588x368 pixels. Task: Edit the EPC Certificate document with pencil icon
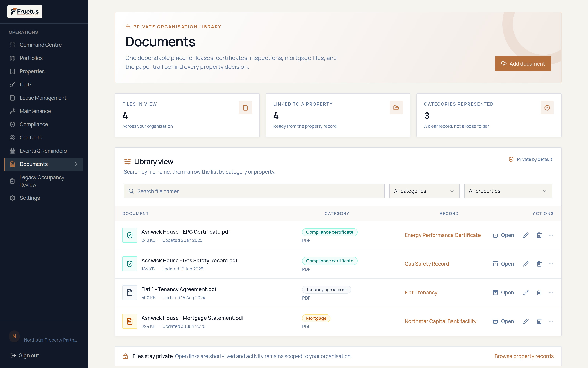pyautogui.click(x=526, y=235)
